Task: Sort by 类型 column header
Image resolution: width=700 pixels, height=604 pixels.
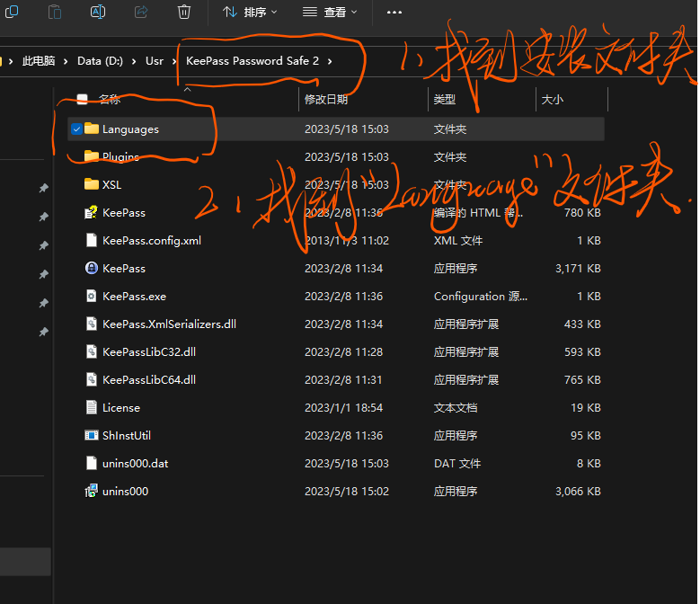Action: tap(445, 99)
